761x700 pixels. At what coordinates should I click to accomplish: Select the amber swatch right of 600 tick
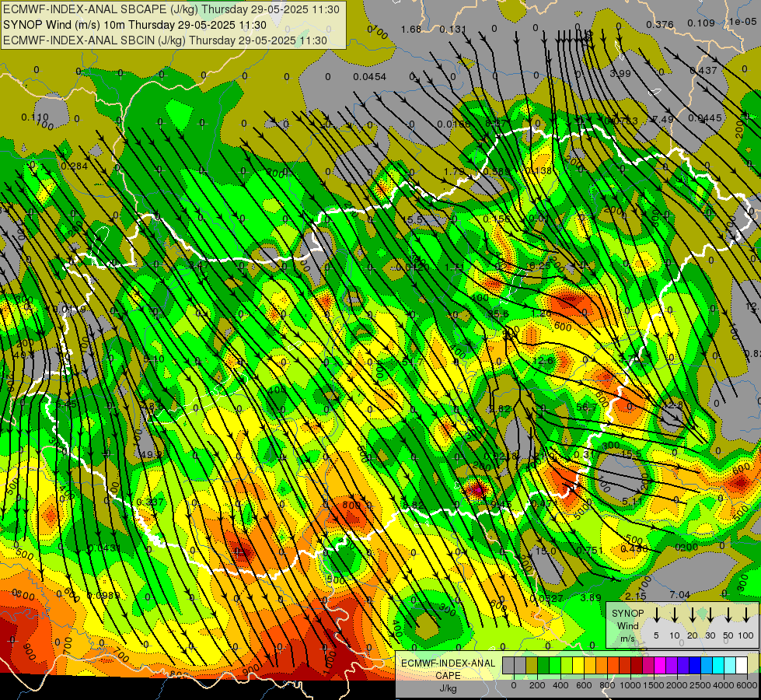590,665
